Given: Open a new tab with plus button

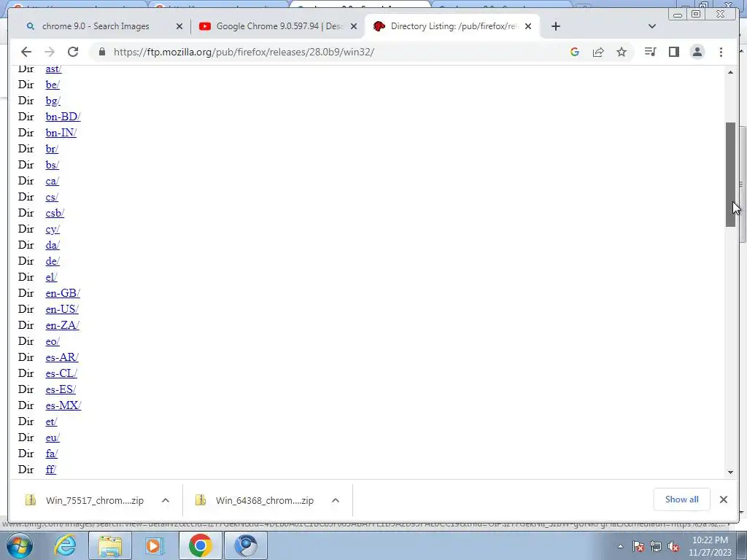Looking at the screenshot, I should (x=555, y=26).
